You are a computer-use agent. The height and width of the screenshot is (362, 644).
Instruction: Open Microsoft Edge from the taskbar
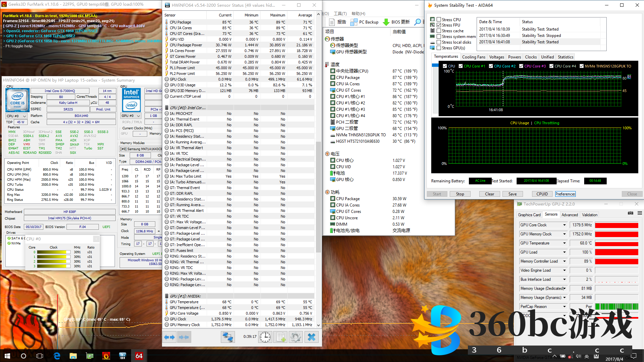click(57, 356)
